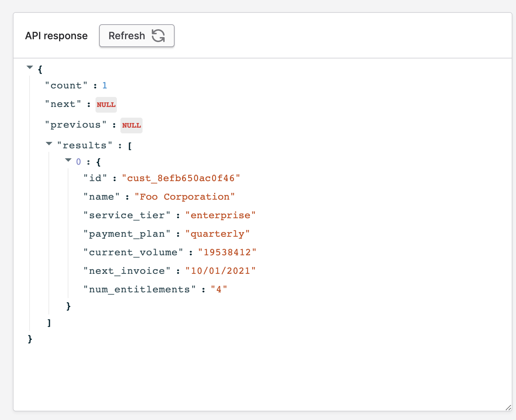Collapse the root JSON object triangle
Screen dimensions: 516x420
click(x=30, y=67)
